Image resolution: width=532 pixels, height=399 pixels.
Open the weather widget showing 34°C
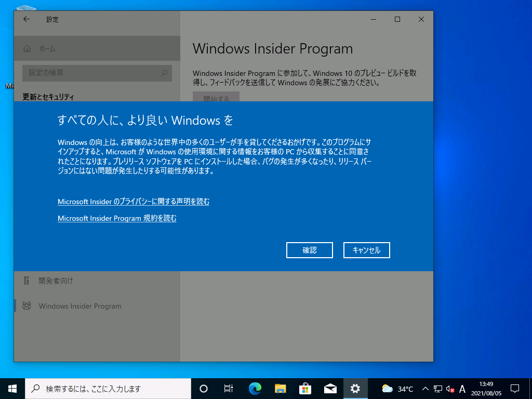pos(397,389)
